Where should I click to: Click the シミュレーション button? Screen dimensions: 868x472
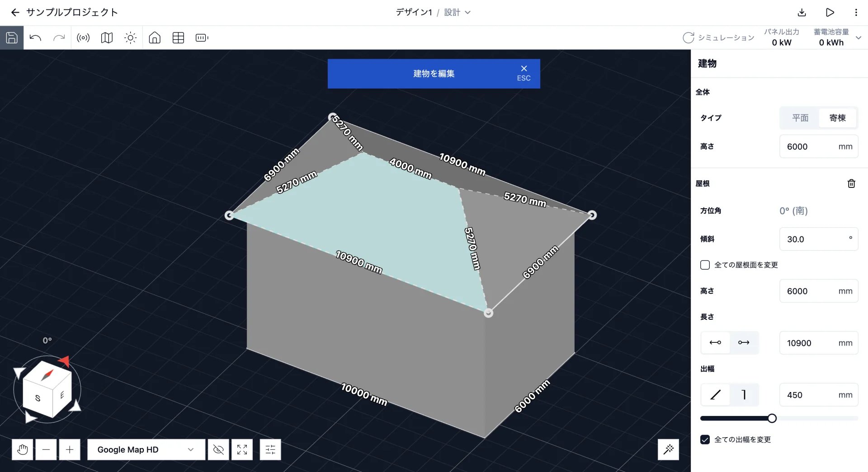(x=718, y=37)
